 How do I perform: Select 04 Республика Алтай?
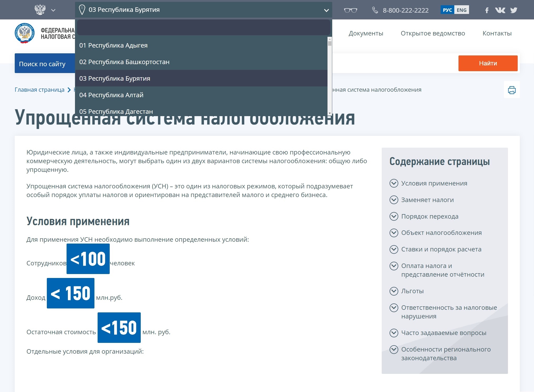pyautogui.click(x=201, y=95)
